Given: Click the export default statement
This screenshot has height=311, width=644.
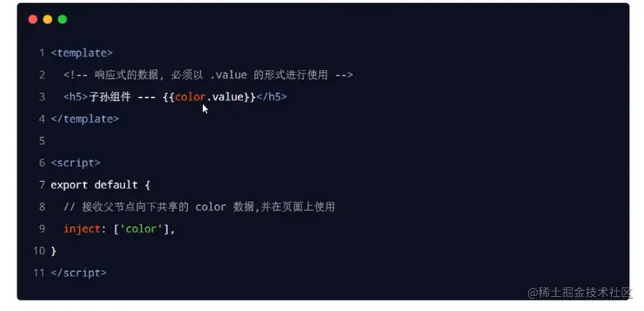Looking at the screenshot, I should (100, 185).
